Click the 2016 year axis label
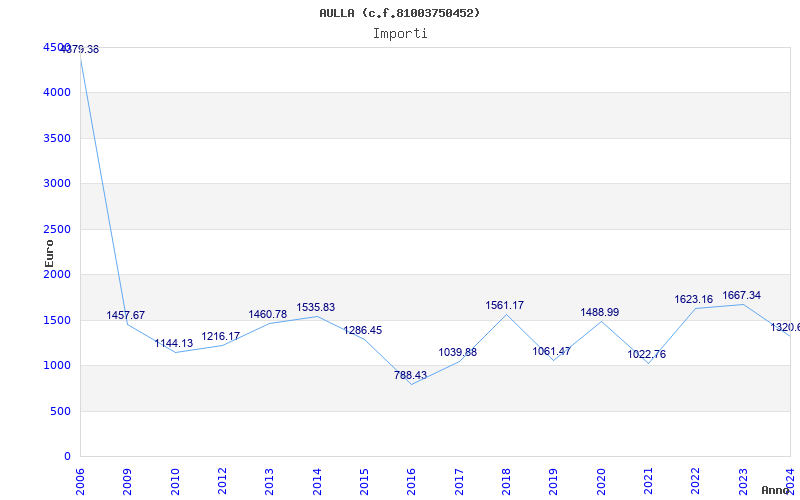Screen dimensions: 800x500 point(412,482)
